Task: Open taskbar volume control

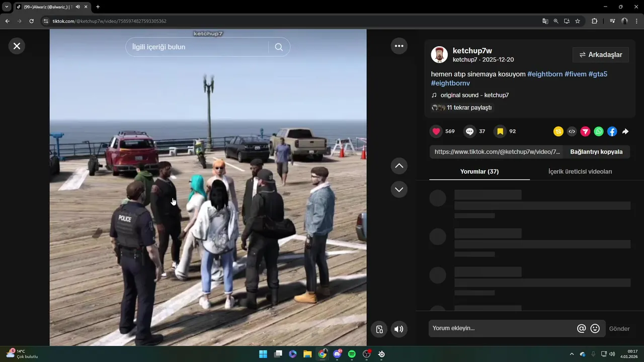Action: (612, 354)
